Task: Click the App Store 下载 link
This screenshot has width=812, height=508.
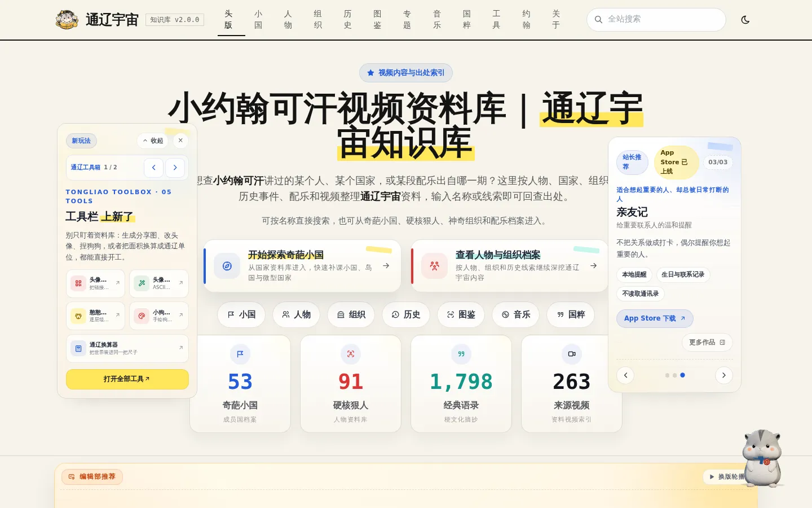Action: click(x=655, y=318)
